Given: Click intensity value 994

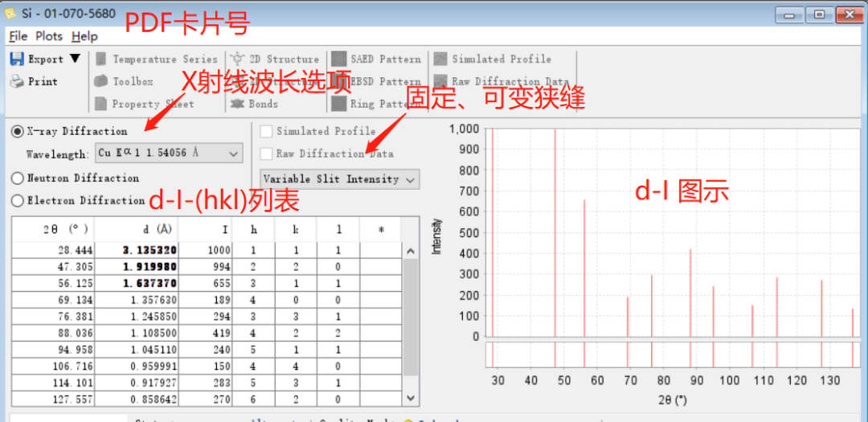Looking at the screenshot, I should coord(222,267).
